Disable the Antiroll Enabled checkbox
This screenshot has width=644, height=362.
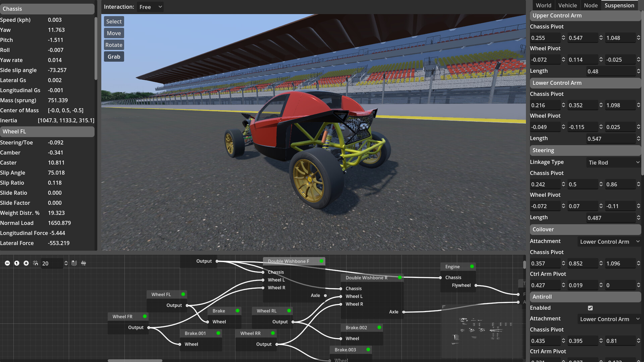590,308
